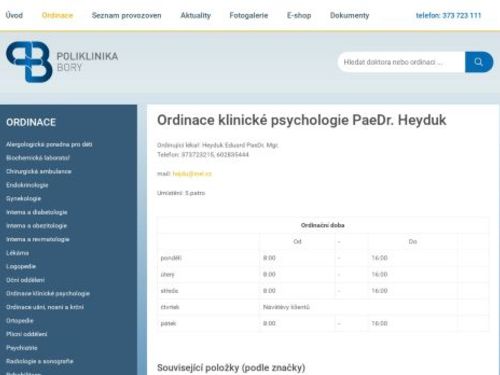500x375 pixels.
Task: Open Radiologie a sonografie link
Action: pyautogui.click(x=40, y=361)
